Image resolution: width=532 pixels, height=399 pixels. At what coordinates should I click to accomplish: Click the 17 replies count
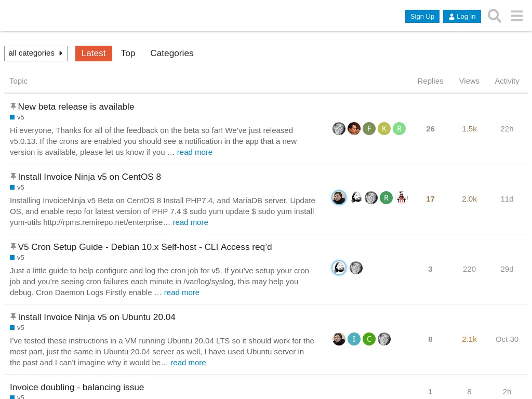click(x=430, y=199)
